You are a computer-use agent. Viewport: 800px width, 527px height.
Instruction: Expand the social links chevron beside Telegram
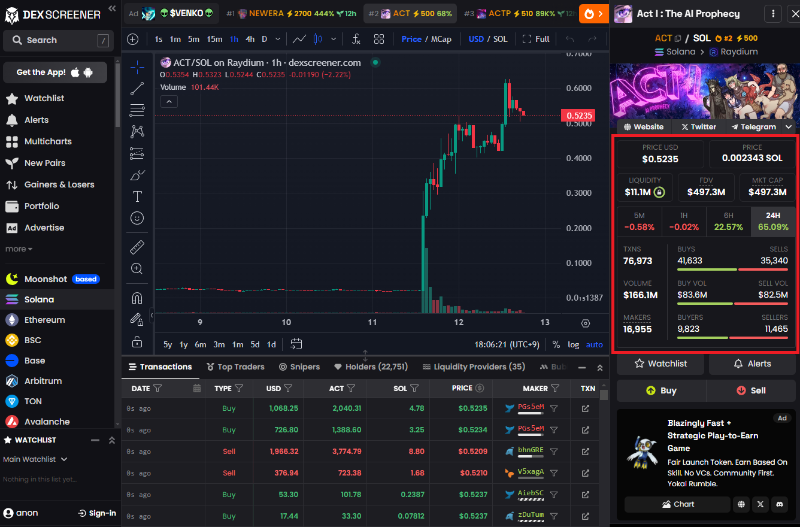tap(789, 127)
